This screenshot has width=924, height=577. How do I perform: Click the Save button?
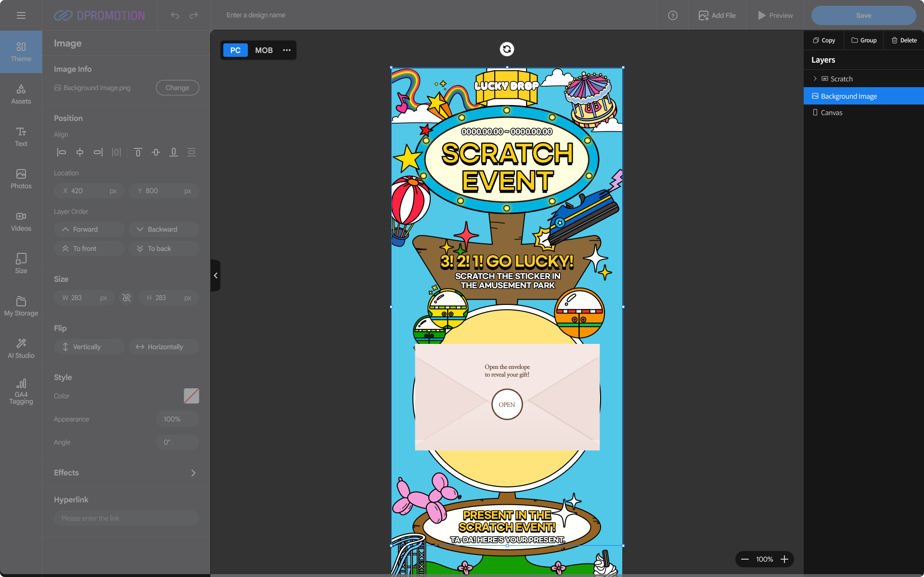[x=863, y=15]
